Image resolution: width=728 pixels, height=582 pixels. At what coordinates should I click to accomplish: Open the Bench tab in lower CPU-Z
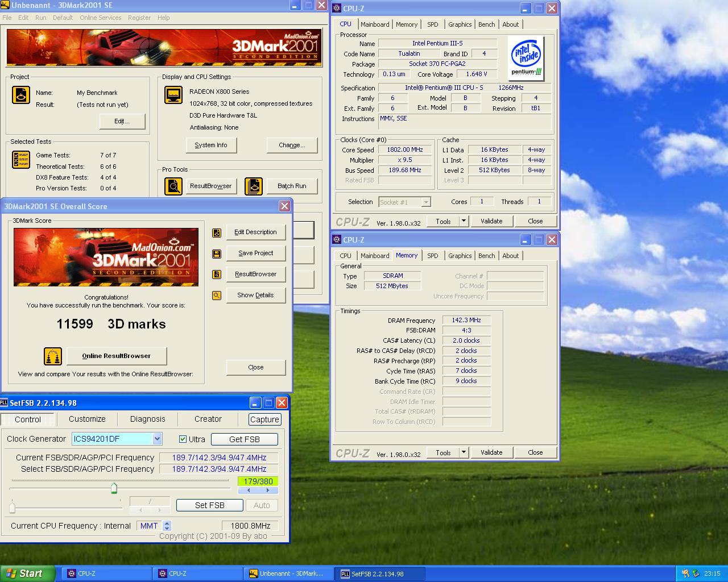coord(486,256)
